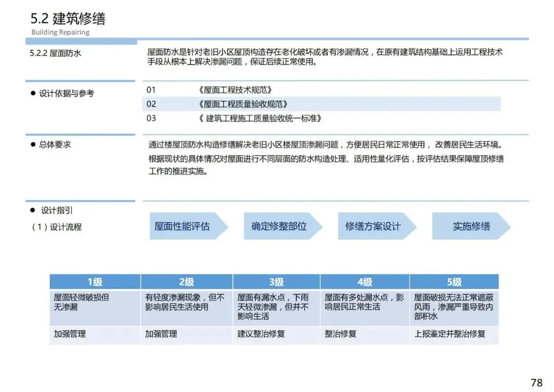Select highlighted row '《屋面工程质量验收规范》'

coord(321,104)
